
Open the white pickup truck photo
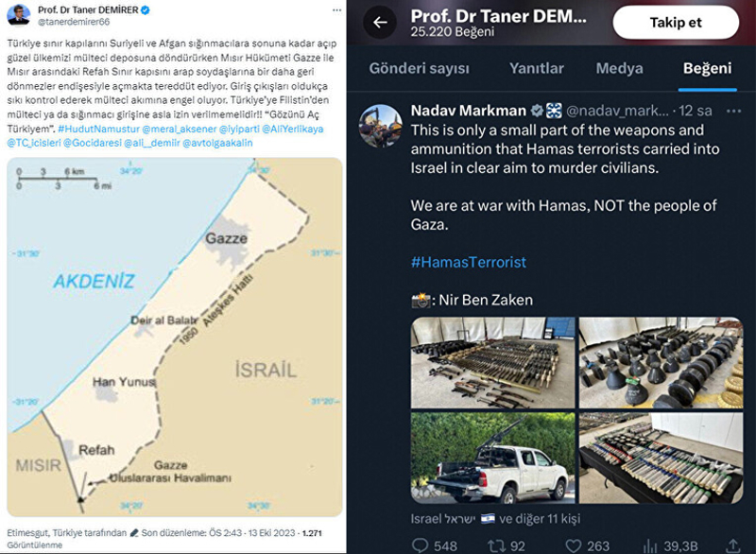[x=493, y=459]
